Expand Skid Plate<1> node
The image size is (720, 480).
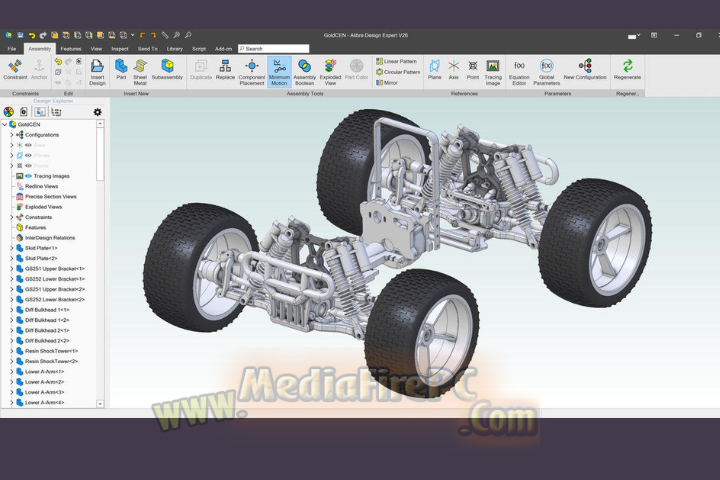pyautogui.click(x=12, y=248)
